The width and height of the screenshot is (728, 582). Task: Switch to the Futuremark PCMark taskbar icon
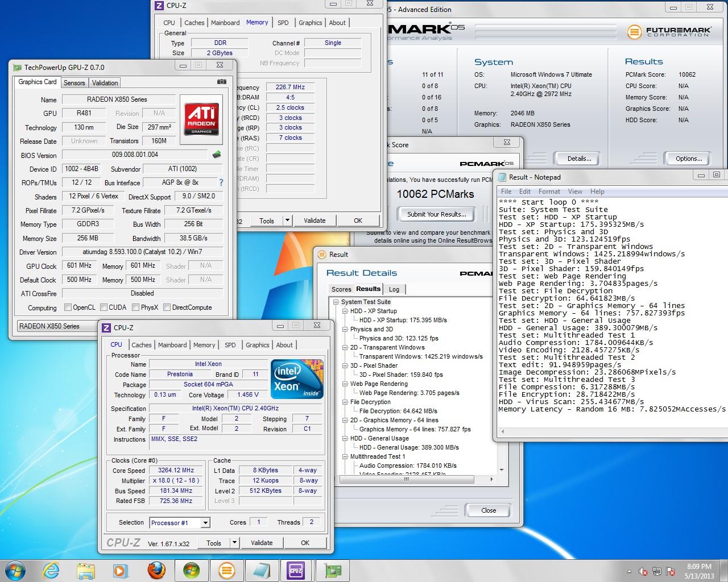[x=226, y=570]
